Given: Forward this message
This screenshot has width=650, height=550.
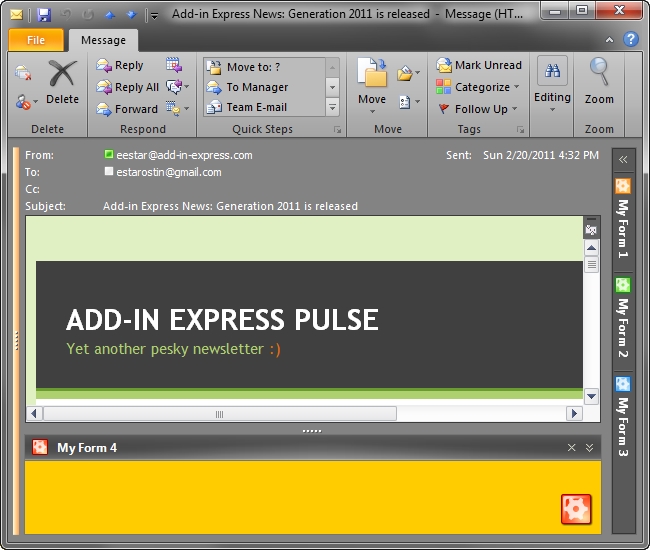Looking at the screenshot, I should coord(127,109).
